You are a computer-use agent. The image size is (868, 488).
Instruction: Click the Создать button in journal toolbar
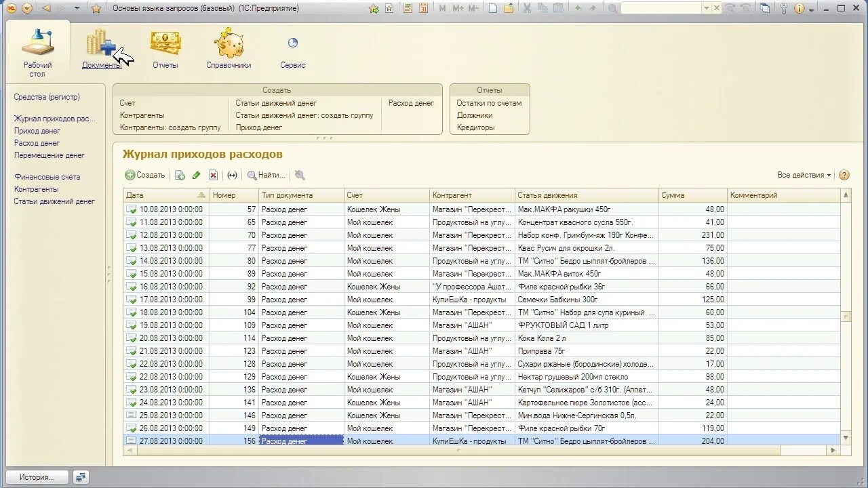tap(145, 175)
